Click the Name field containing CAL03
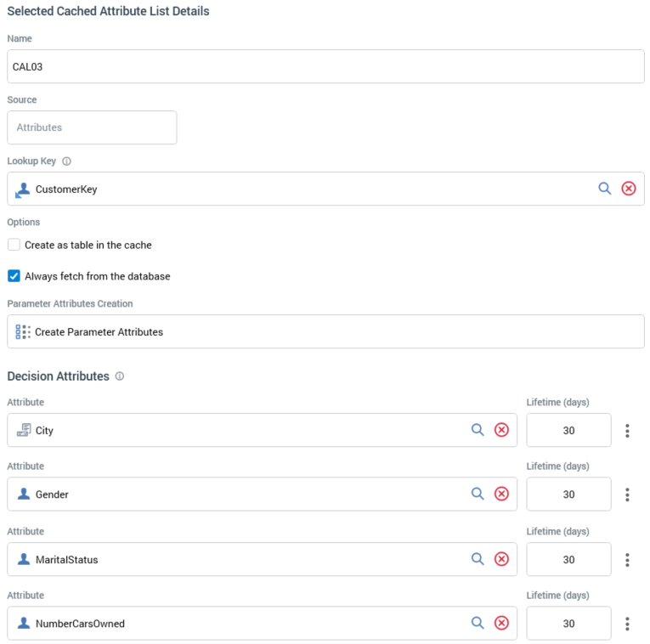Viewport: 650px width, 644px height. (325, 66)
